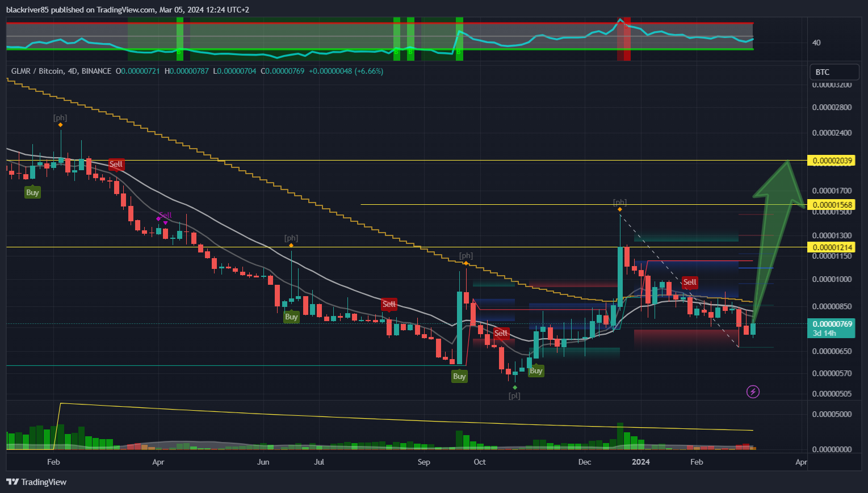
Task: Click the green Buy label below the [ph] in June
Action: pyautogui.click(x=291, y=317)
